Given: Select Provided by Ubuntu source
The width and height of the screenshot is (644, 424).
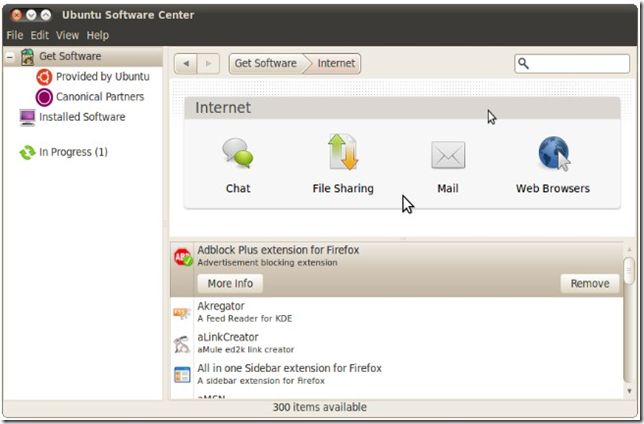Looking at the screenshot, I should [103, 77].
